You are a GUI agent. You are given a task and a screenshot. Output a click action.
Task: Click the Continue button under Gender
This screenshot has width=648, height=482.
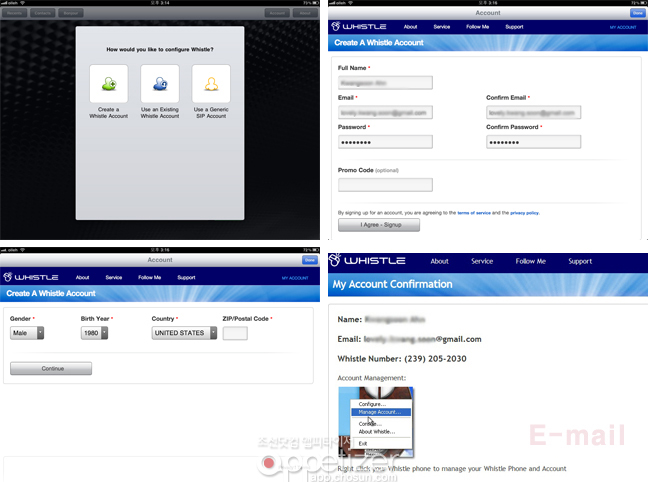[x=51, y=368]
